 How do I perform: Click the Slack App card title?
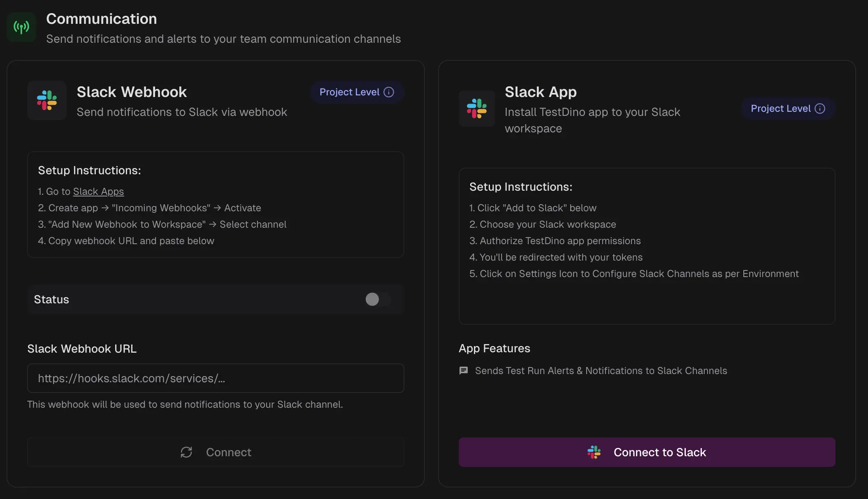coord(541,92)
